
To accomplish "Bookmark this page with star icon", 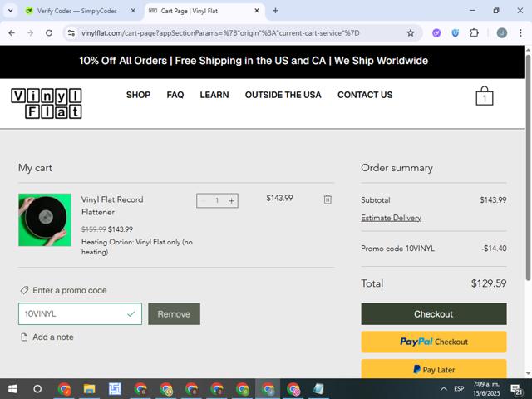I will coord(411,33).
